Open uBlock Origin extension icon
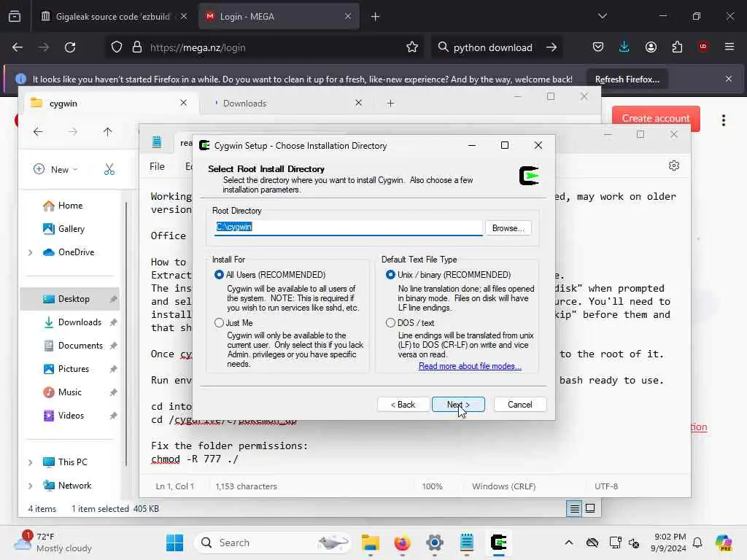The image size is (747, 560). coord(703,47)
